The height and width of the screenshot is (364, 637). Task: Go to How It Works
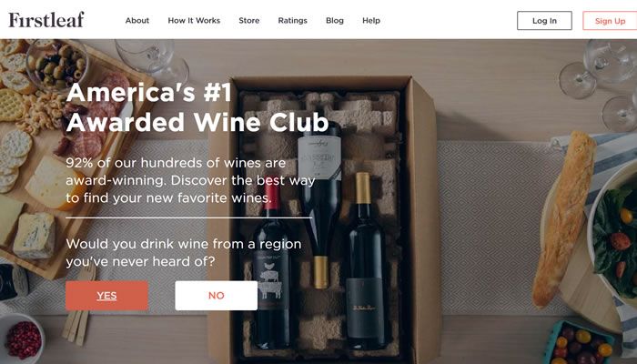coord(194,20)
